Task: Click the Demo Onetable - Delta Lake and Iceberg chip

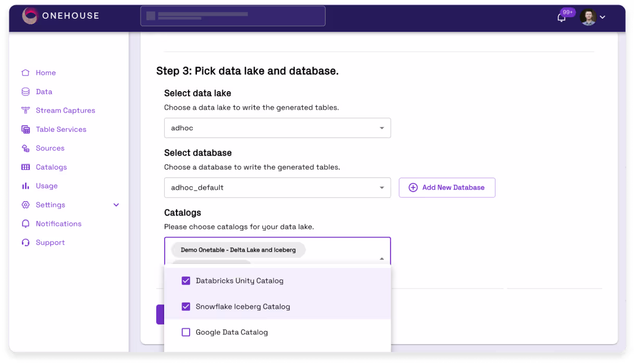Action: (x=238, y=250)
